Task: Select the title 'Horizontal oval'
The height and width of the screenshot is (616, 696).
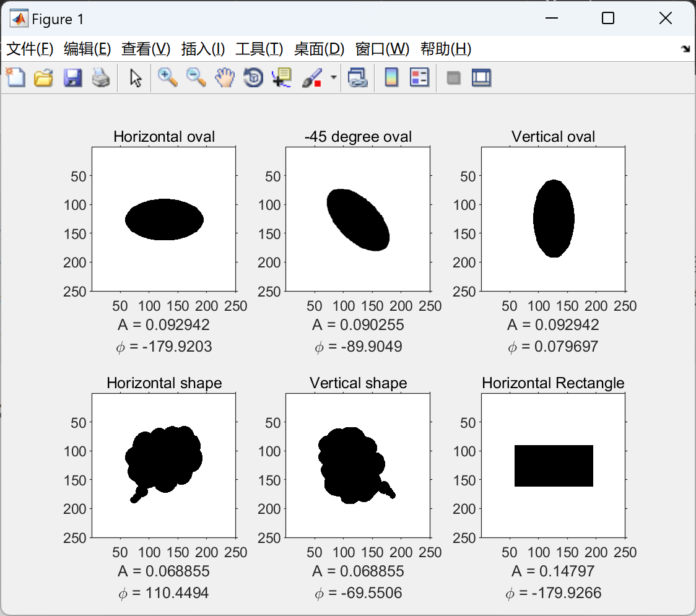Action: pos(164,137)
